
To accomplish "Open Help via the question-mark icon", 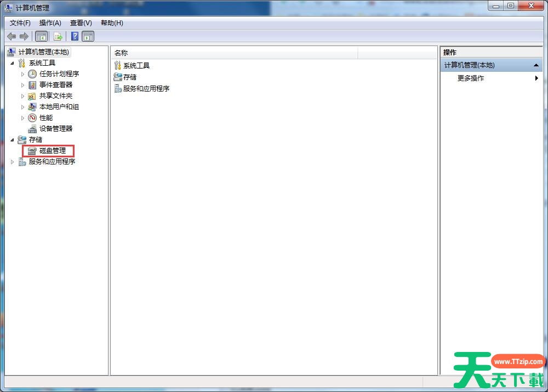I will click(75, 36).
